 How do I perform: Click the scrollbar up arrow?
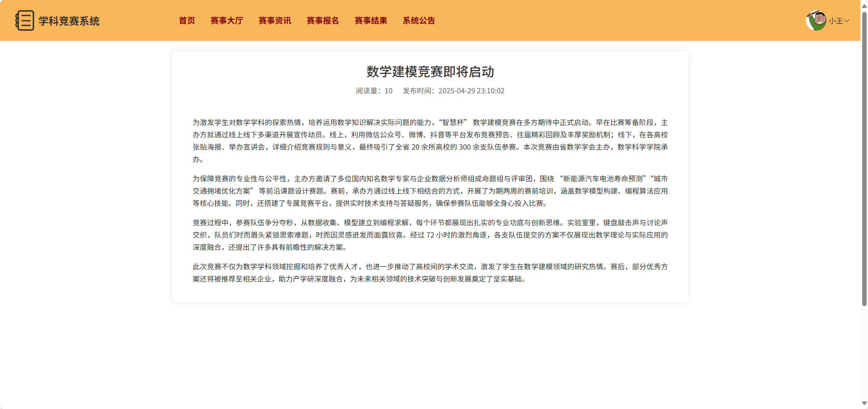[x=864, y=6]
